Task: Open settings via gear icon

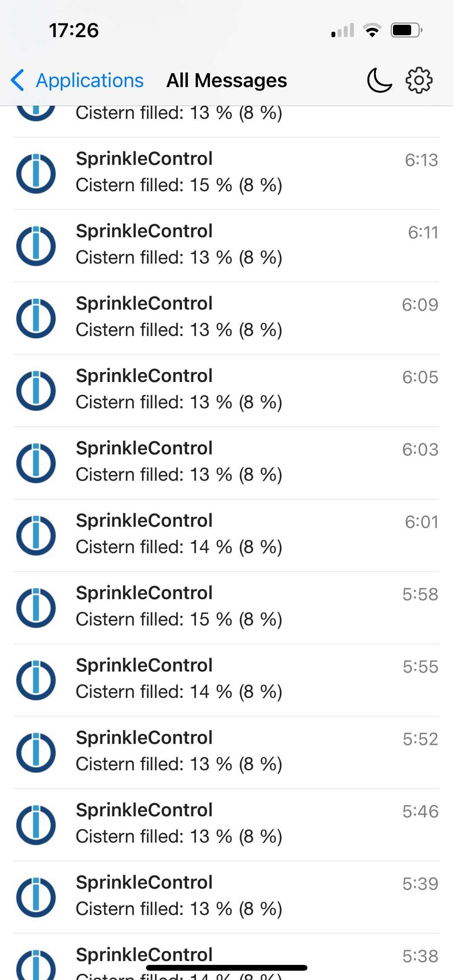Action: 419,80
